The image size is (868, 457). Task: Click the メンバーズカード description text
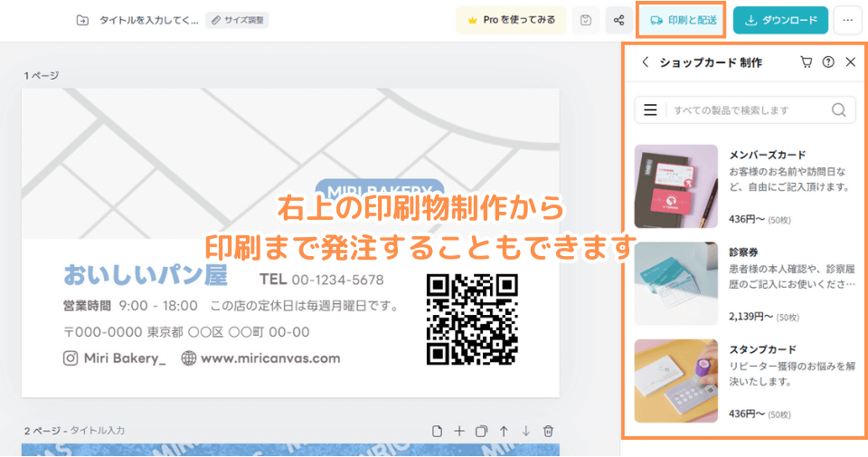click(789, 179)
